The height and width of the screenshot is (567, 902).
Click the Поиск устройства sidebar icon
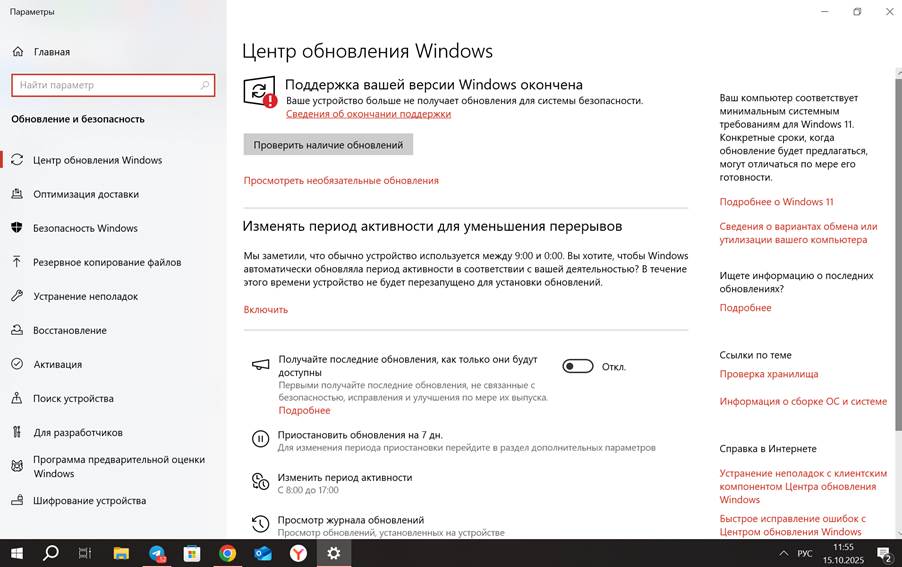click(17, 398)
